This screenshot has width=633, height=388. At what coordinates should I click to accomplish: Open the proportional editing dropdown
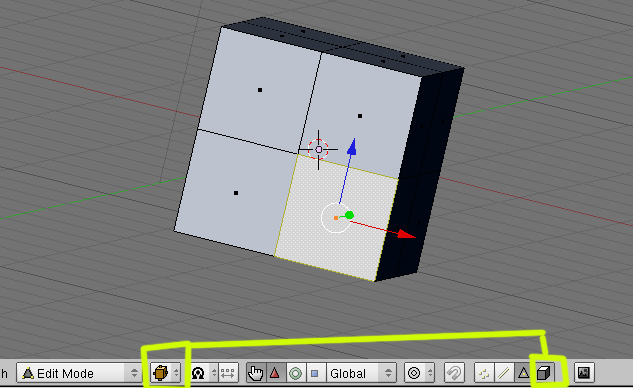point(420,373)
